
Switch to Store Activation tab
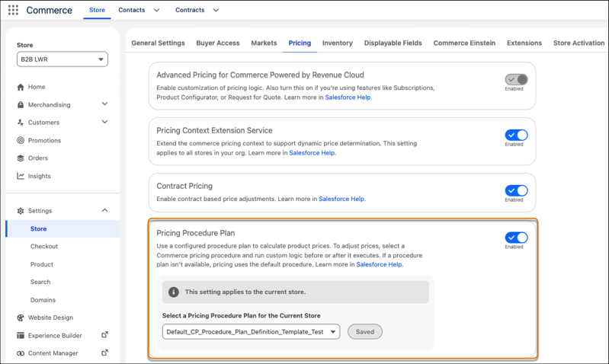(x=579, y=43)
